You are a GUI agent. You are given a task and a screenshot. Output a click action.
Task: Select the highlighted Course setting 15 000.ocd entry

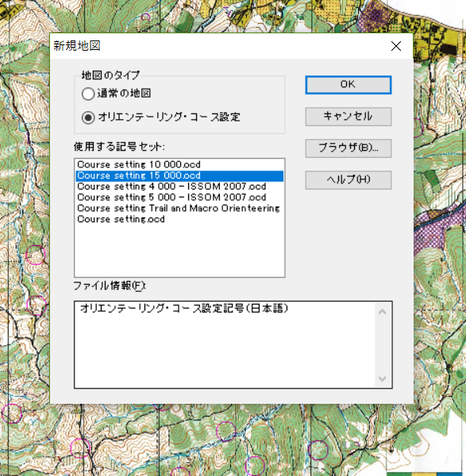coord(179,176)
